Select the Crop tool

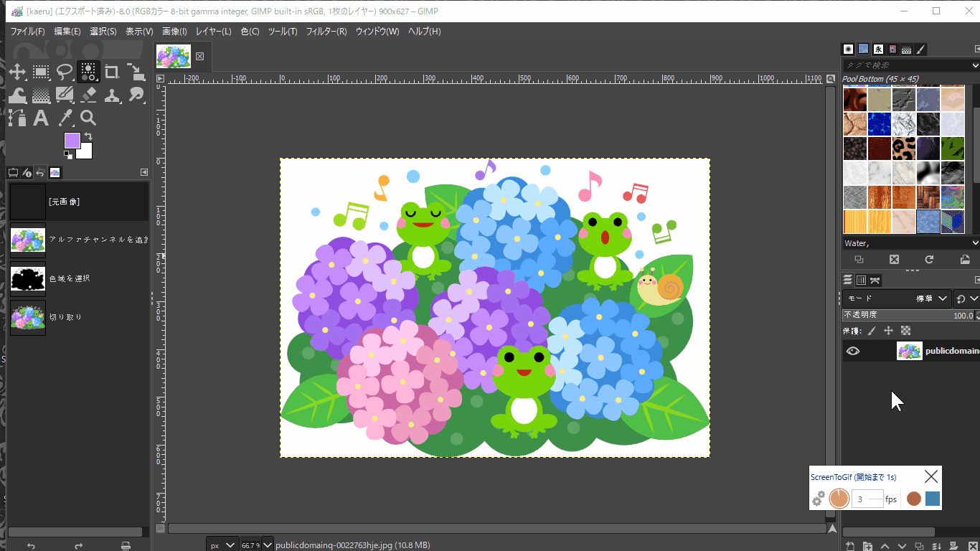point(112,72)
